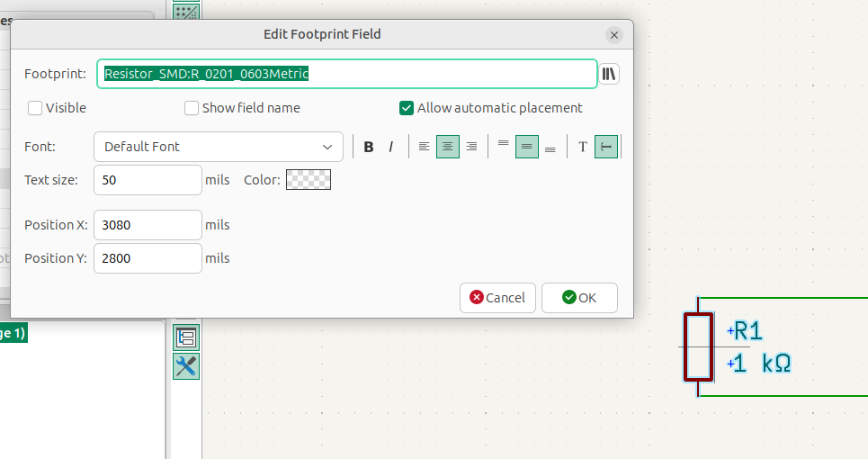This screenshot has width=868, height=459.
Task: Click Cancel to discard changes
Action: [x=497, y=298]
